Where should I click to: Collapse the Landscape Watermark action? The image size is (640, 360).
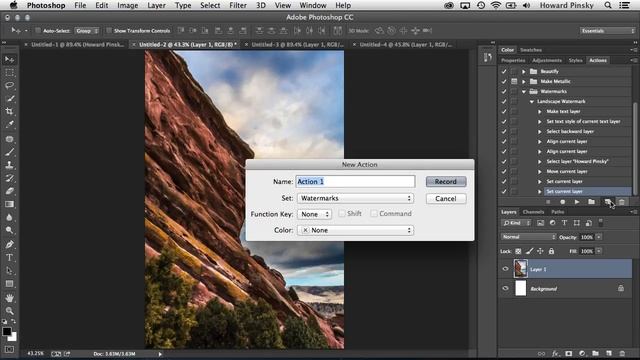pyautogui.click(x=531, y=102)
